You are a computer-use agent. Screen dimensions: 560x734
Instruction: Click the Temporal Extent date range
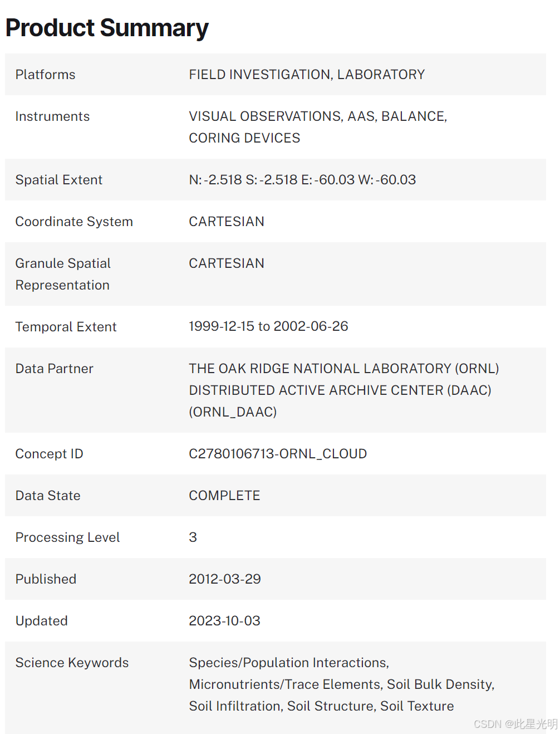pyautogui.click(x=268, y=326)
